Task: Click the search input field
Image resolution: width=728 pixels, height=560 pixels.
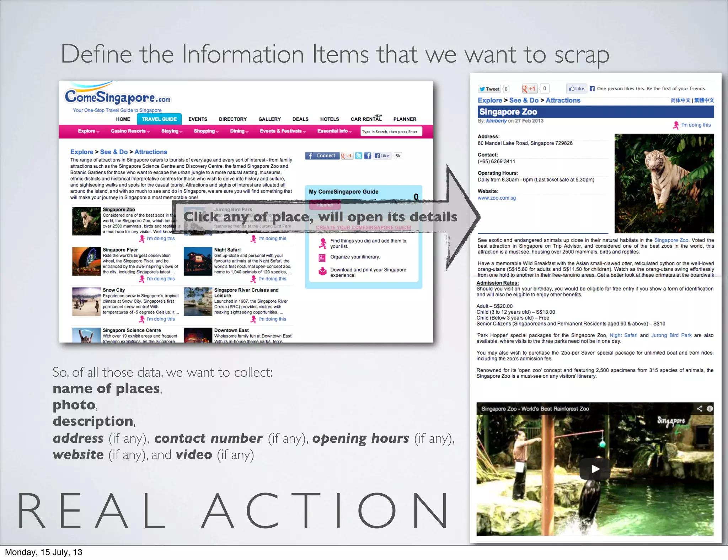Action: (391, 131)
